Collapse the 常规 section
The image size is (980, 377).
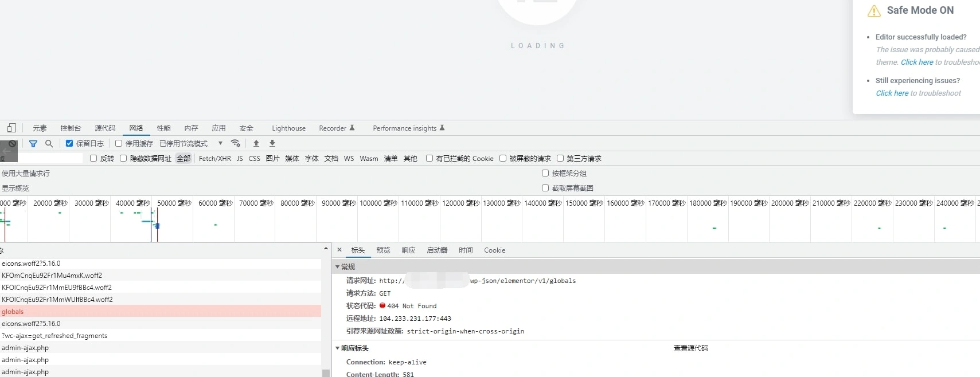pos(338,267)
